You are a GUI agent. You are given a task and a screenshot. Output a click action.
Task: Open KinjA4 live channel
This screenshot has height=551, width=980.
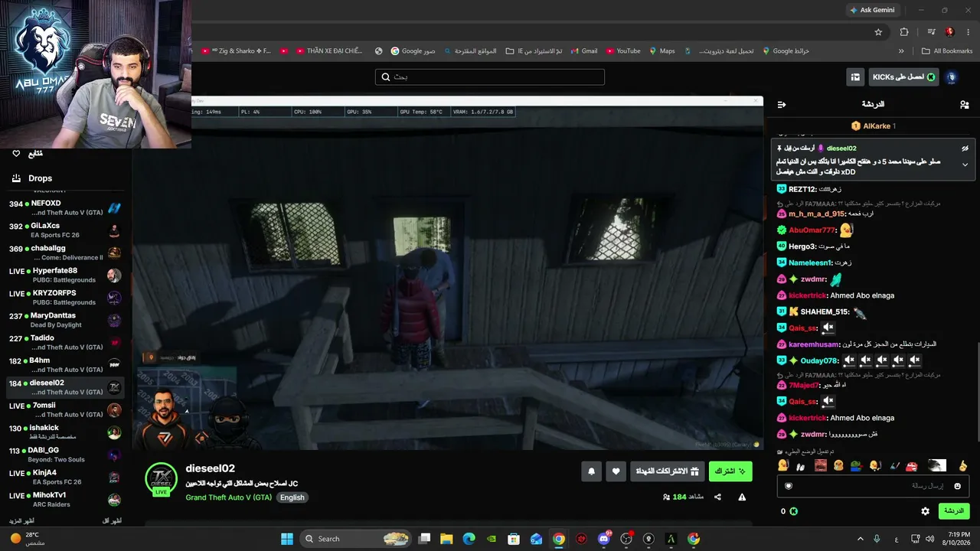(x=64, y=477)
